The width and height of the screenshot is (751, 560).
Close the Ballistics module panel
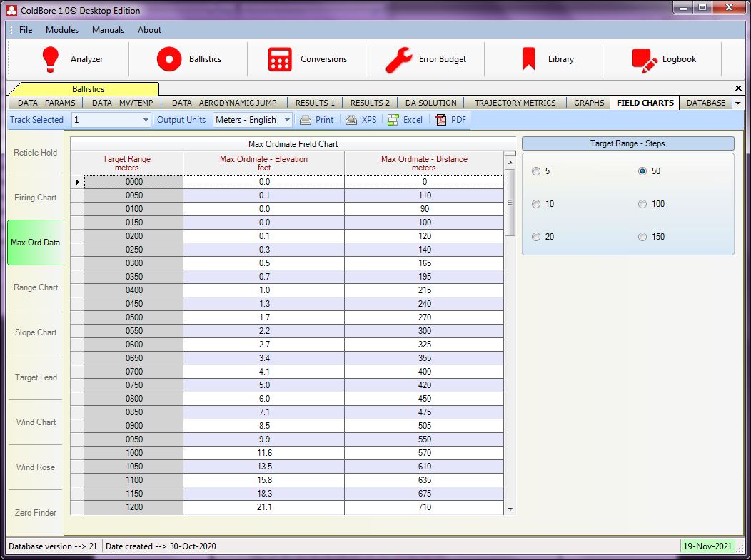(738, 88)
